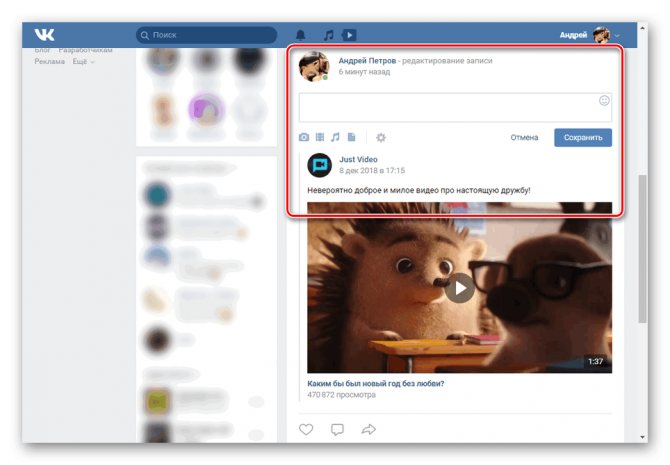Screen dimensions: 670x465
Task: Open Андрей Петров post avatar
Action: 314,67
